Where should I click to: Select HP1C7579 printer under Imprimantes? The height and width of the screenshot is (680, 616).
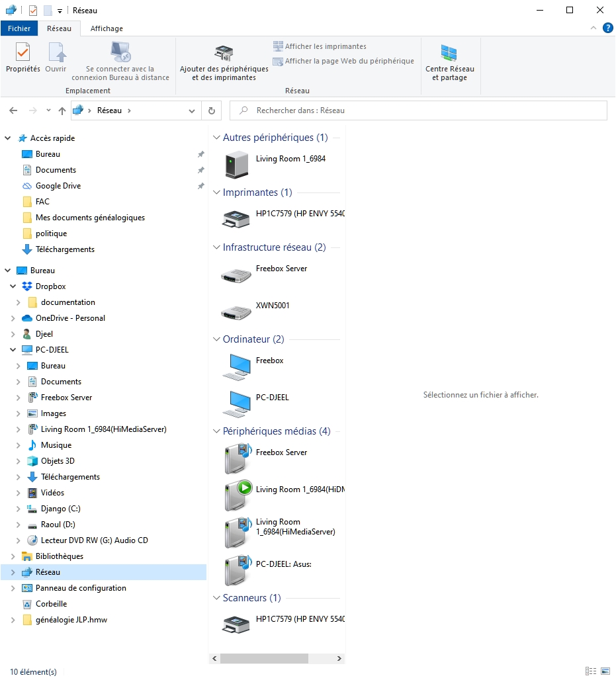pos(283,218)
